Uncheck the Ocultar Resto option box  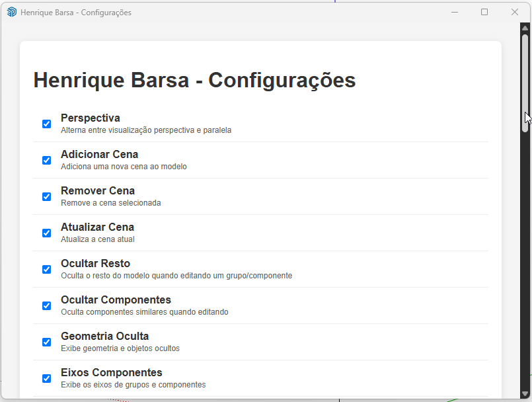tap(47, 269)
